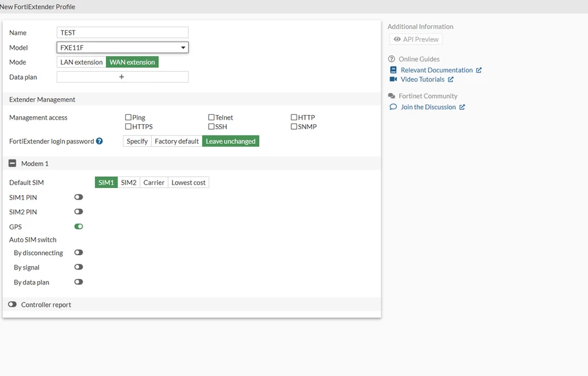
Task: Click external link icon beside Relevant Documentation
Action: click(479, 70)
